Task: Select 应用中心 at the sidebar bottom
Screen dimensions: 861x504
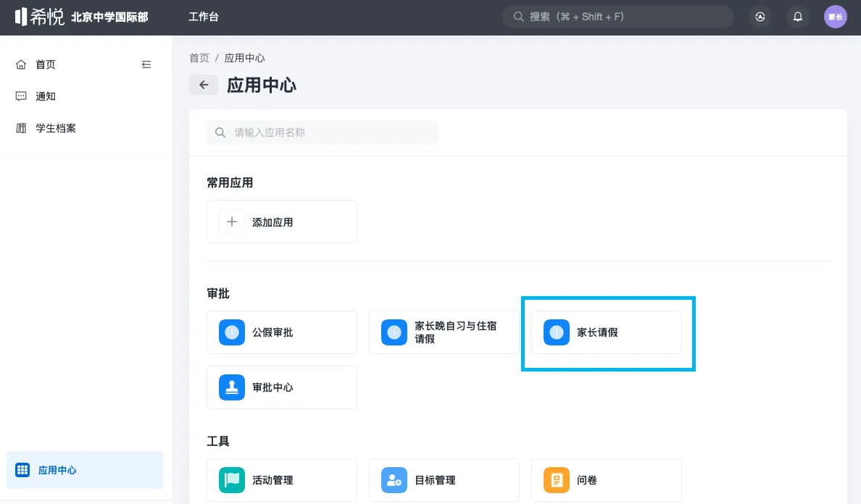Action: point(57,470)
